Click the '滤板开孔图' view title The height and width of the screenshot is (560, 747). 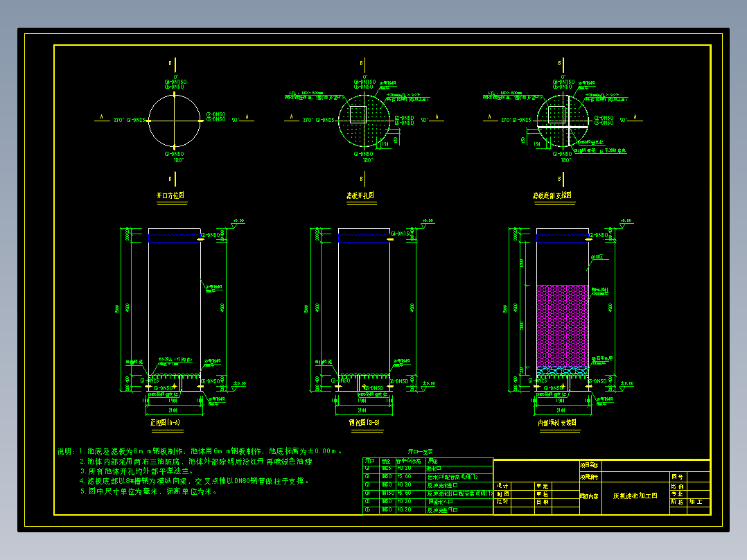[360, 195]
